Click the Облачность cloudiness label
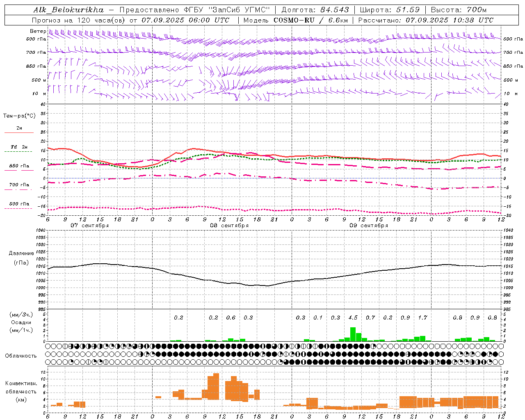The width and height of the screenshot is (525, 420). 21,356
